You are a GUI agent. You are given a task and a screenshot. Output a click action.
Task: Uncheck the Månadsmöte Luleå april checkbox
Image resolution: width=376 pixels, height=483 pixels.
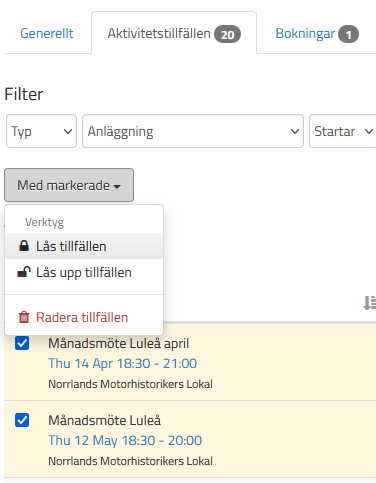point(22,343)
